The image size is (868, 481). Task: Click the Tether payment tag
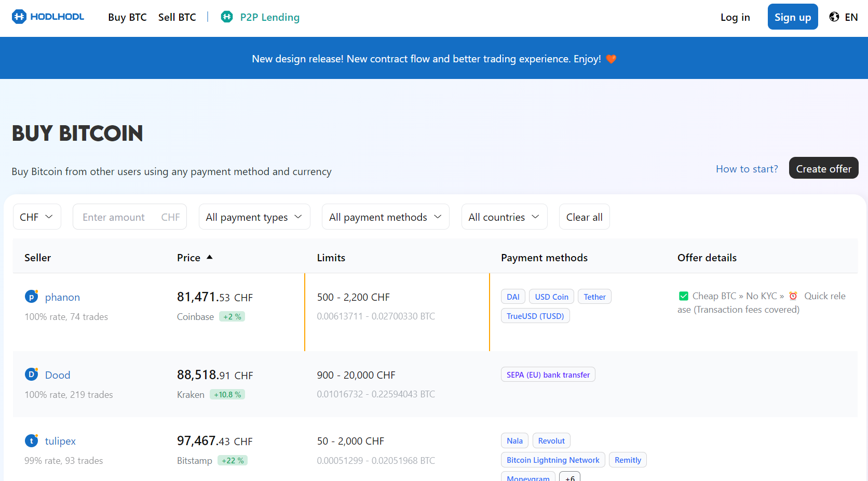(x=594, y=297)
